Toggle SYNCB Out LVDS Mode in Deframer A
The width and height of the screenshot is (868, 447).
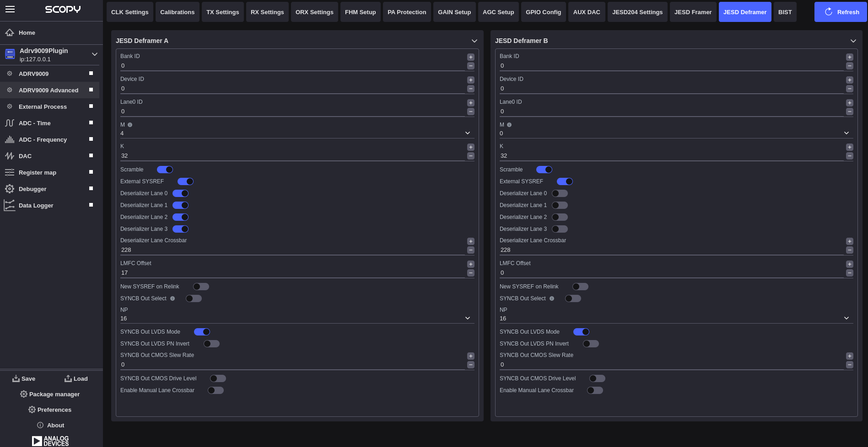pyautogui.click(x=202, y=332)
